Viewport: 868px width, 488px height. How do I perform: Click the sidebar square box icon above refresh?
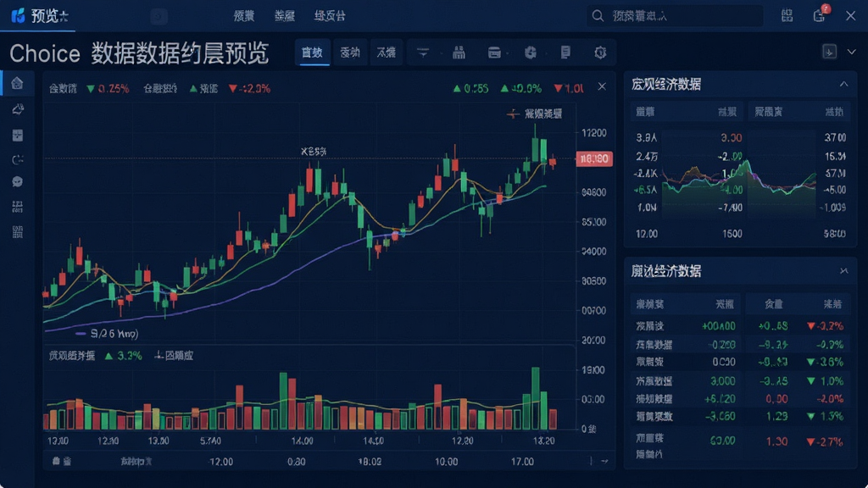[18, 135]
